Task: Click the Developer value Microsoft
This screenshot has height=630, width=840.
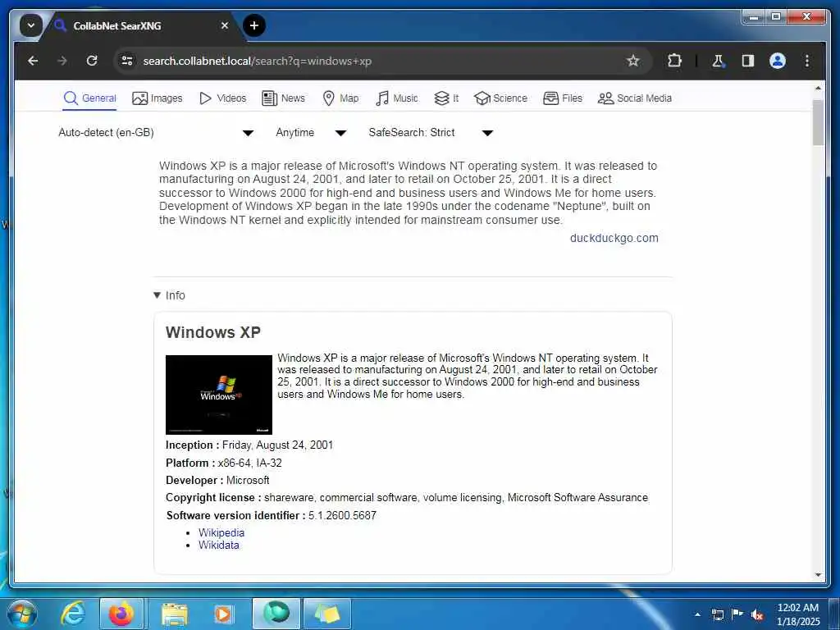Action: [x=248, y=481]
